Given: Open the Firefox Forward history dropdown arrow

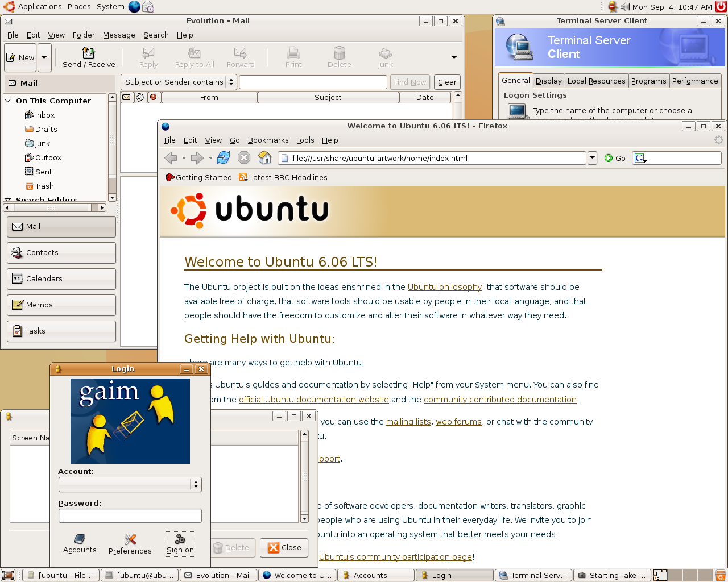Looking at the screenshot, I should tap(210, 158).
